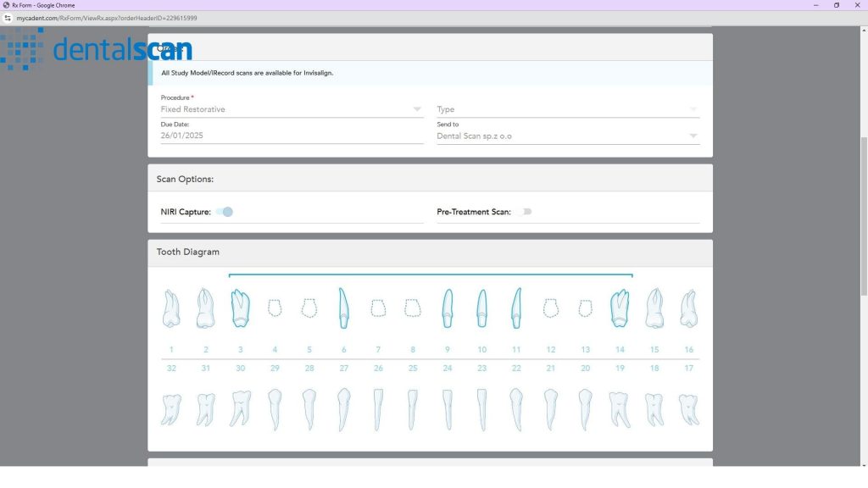Click missing tooth 12 placeholder
The width and height of the screenshot is (868, 488).
551,308
